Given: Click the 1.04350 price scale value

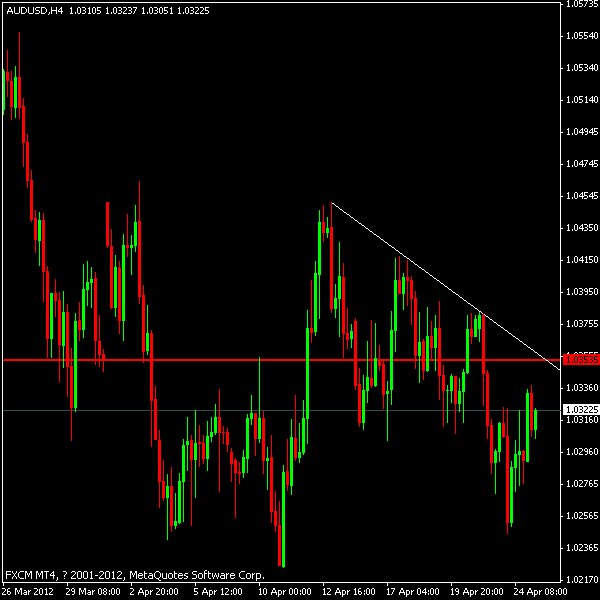Looking at the screenshot, I should click(582, 228).
